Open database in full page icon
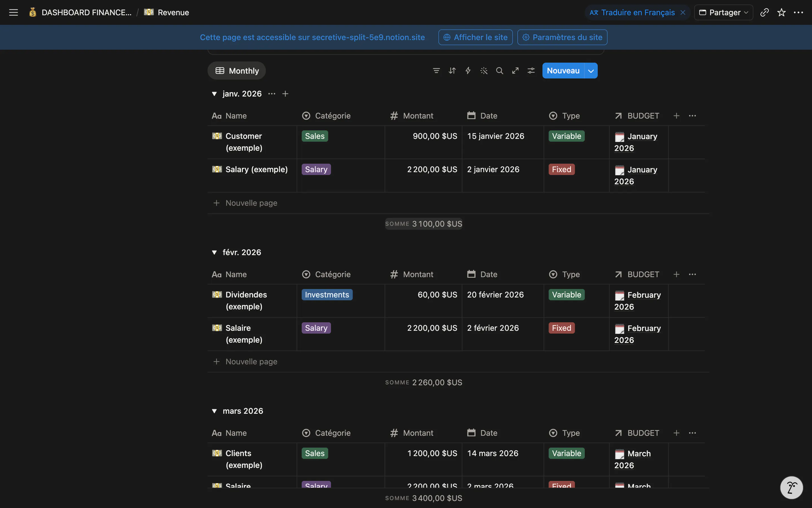This screenshot has height=508, width=812. [x=515, y=71]
